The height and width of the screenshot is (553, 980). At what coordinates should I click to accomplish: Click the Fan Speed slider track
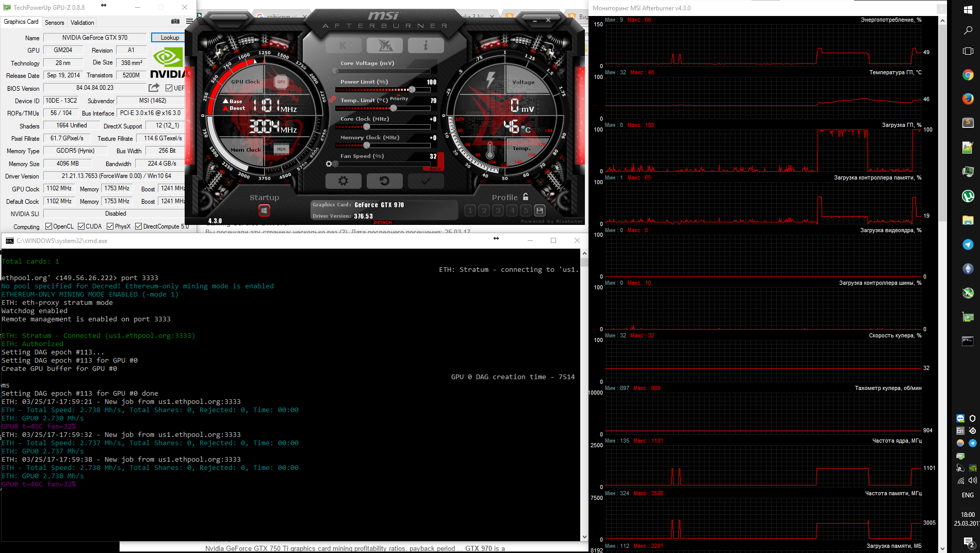(382, 164)
